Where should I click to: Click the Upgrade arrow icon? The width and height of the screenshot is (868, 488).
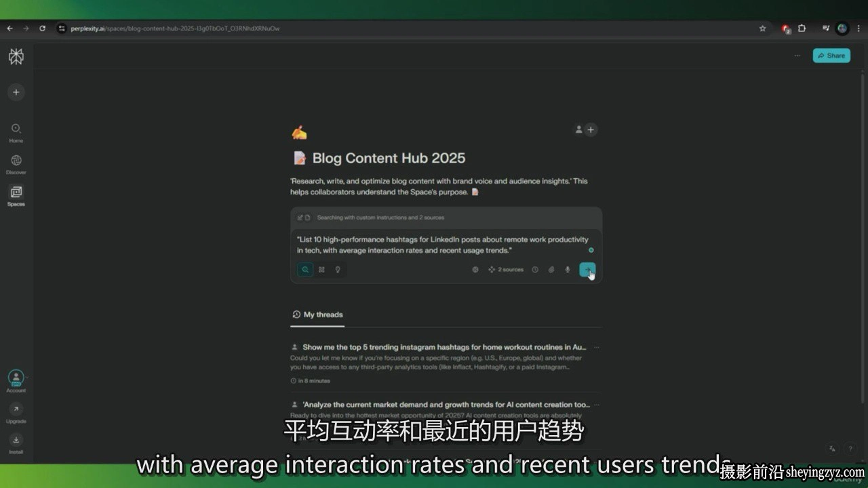16,409
